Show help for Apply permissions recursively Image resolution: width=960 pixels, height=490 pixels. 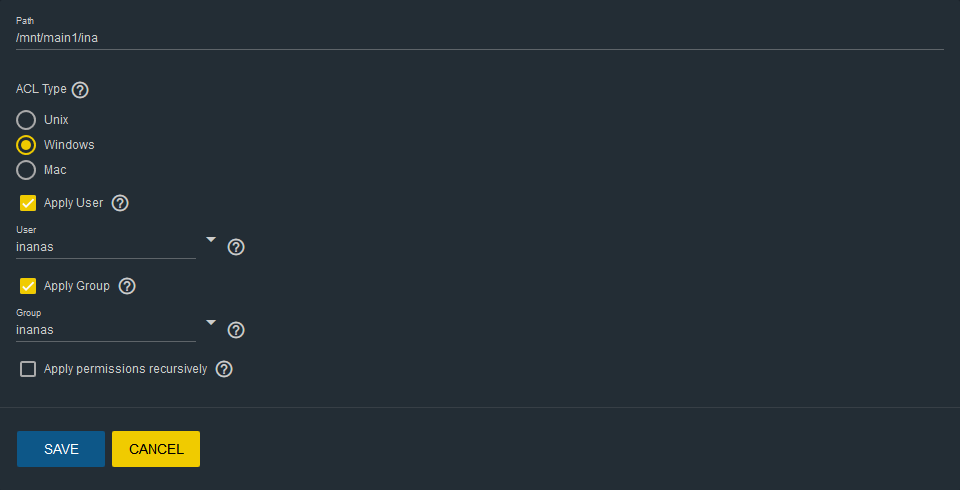click(224, 369)
